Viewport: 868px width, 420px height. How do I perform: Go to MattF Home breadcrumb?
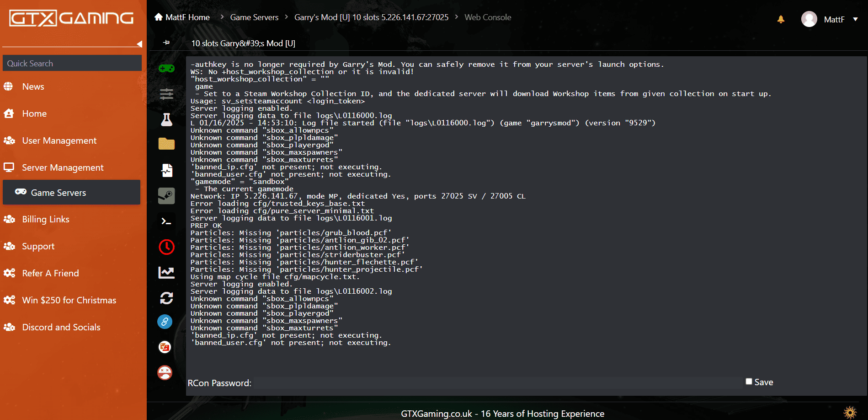coord(187,17)
